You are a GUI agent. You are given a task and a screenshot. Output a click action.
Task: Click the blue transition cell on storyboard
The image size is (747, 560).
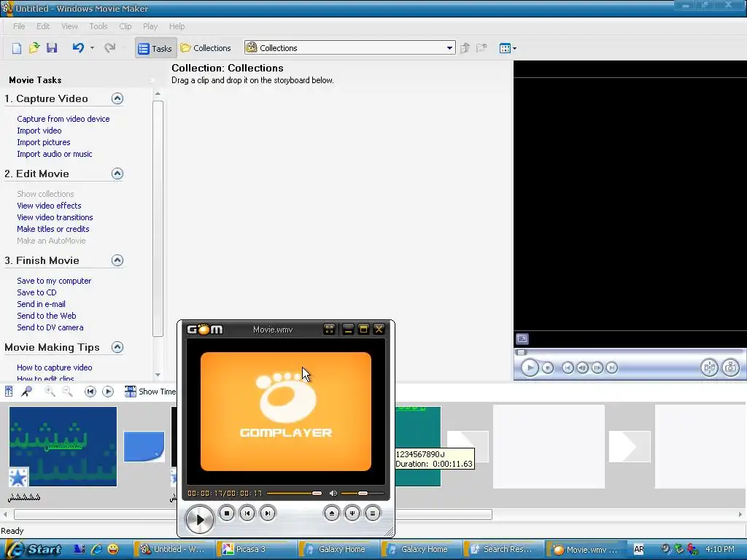(x=144, y=447)
